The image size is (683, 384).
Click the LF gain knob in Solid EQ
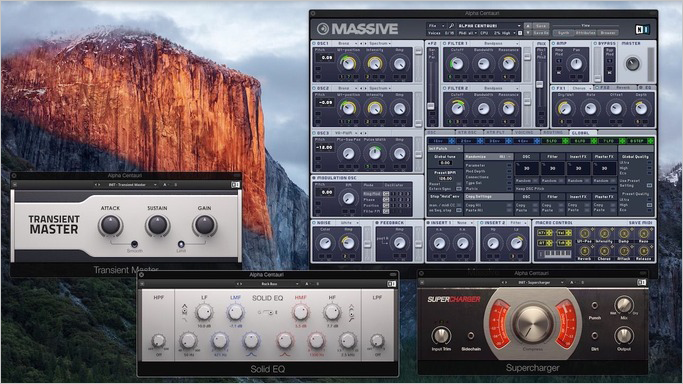click(x=203, y=312)
